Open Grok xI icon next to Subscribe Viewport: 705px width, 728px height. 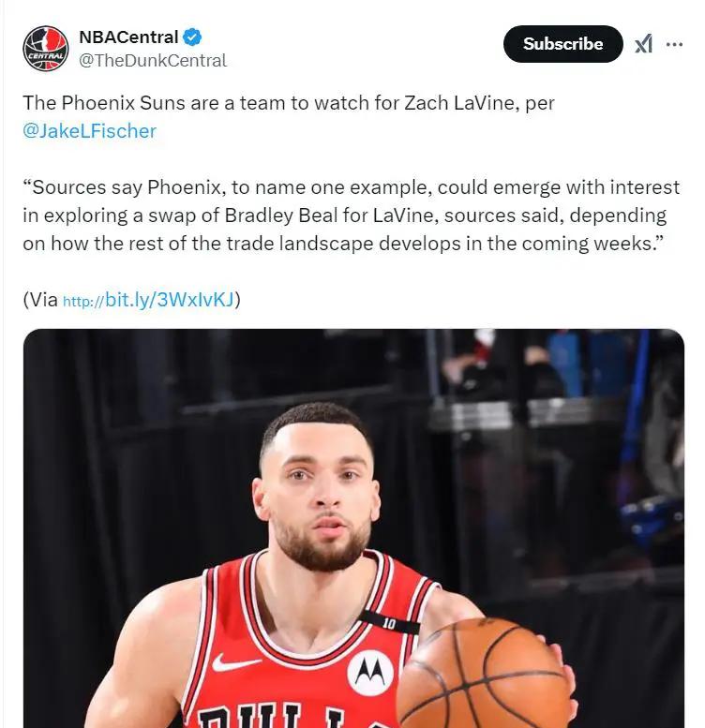point(644,44)
